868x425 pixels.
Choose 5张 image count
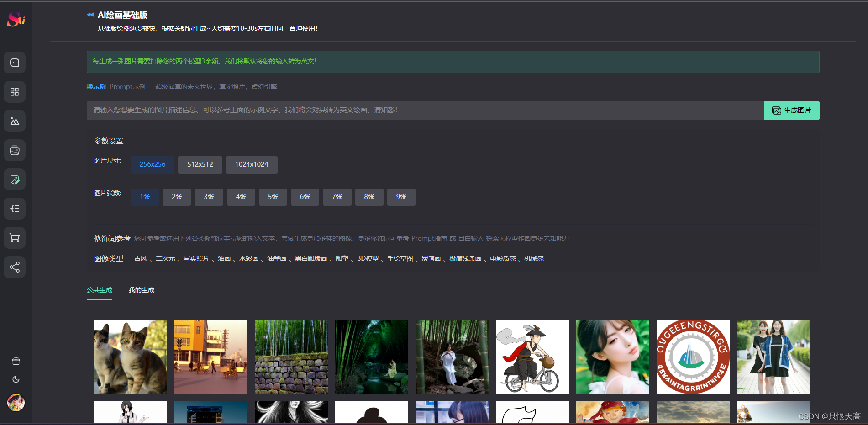pos(273,197)
